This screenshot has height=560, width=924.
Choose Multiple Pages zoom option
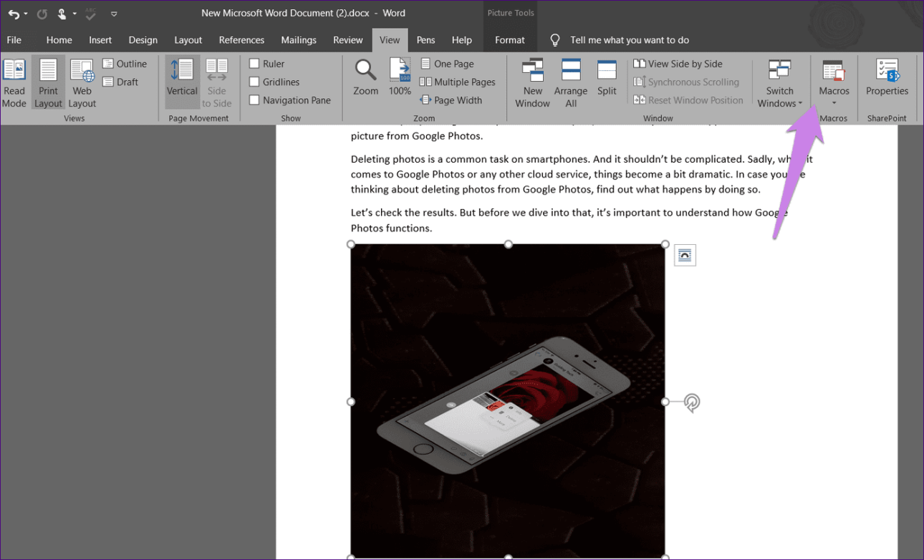click(458, 82)
